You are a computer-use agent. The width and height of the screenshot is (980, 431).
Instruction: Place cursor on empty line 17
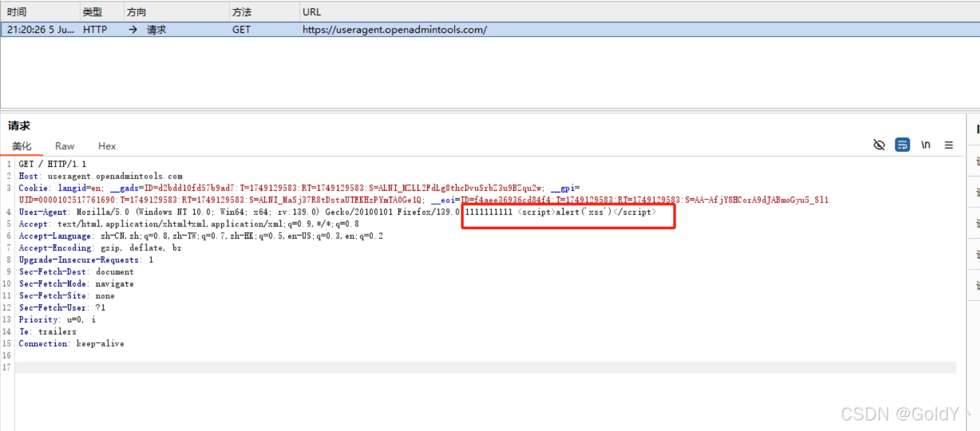485,367
